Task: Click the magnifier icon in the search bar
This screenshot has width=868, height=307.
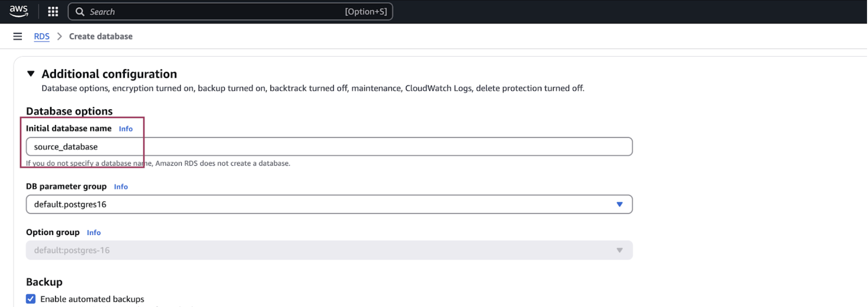Action: (x=80, y=12)
